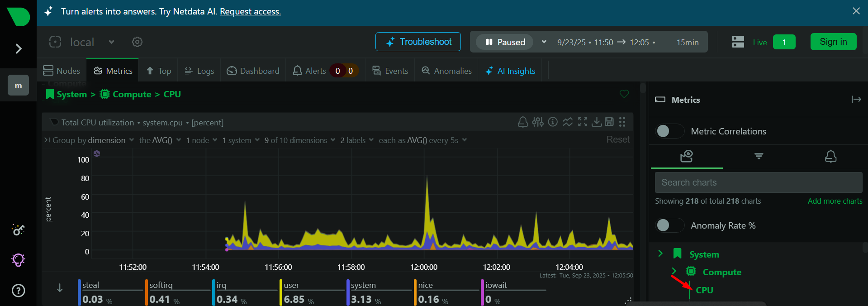Show chart information icon
Screen dimensions: 868x306
tap(552, 122)
